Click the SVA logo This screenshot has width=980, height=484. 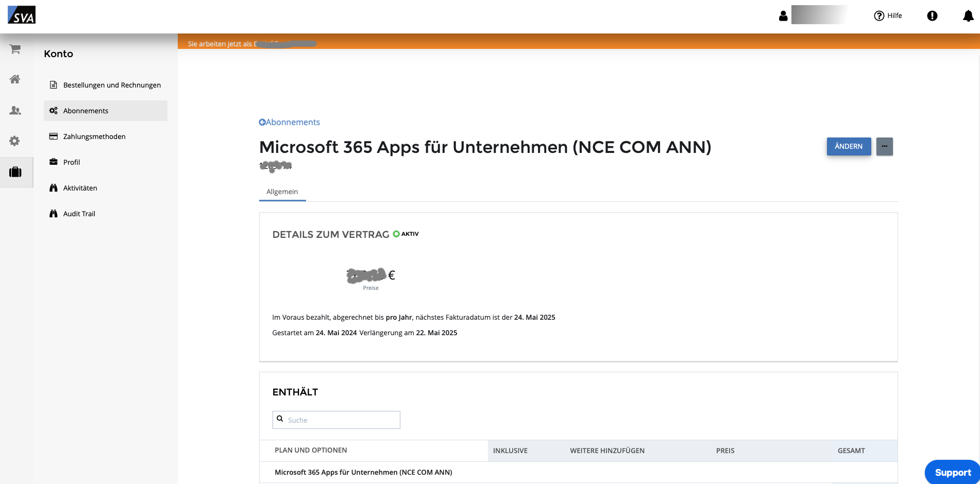22,15
